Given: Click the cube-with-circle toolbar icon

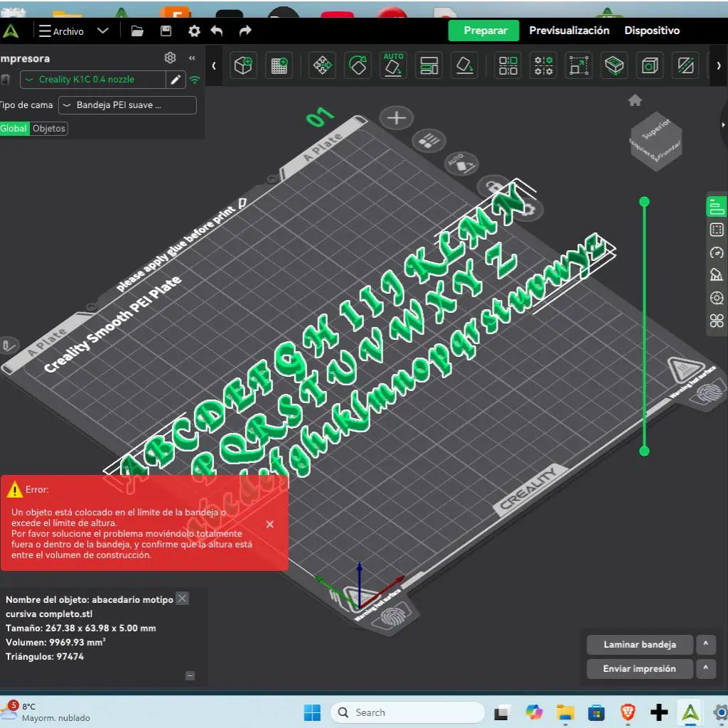Looking at the screenshot, I should (x=650, y=65).
